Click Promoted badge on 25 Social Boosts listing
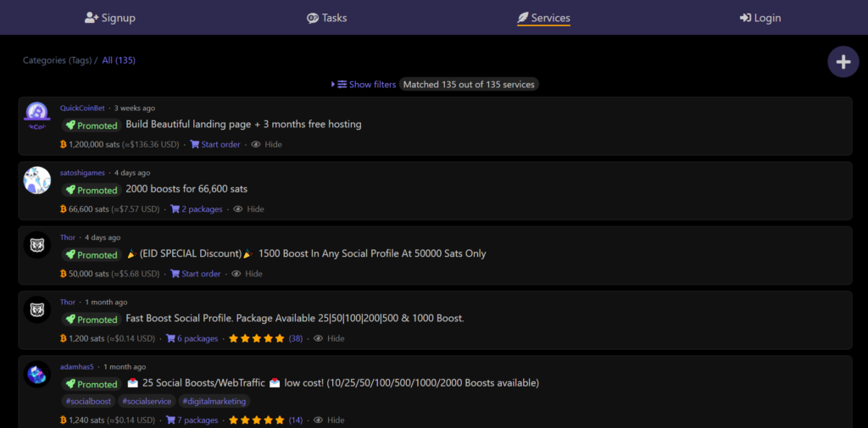The height and width of the screenshot is (428, 868). click(92, 384)
